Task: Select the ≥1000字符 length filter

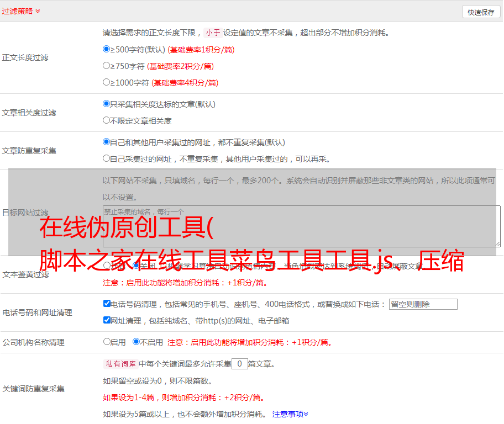Action: [x=107, y=82]
